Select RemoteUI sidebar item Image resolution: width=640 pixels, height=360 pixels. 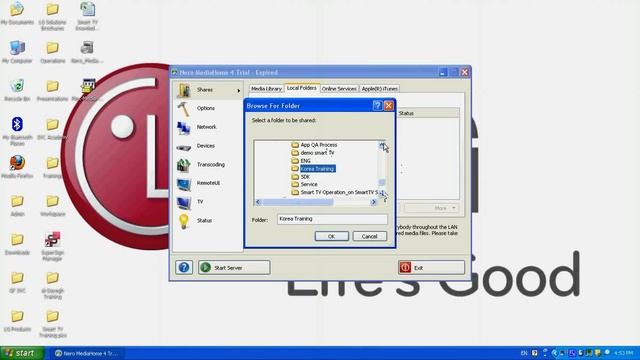209,183
